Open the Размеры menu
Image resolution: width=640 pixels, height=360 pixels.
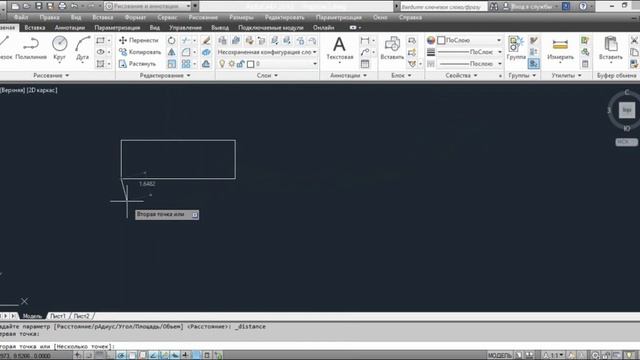241,17
